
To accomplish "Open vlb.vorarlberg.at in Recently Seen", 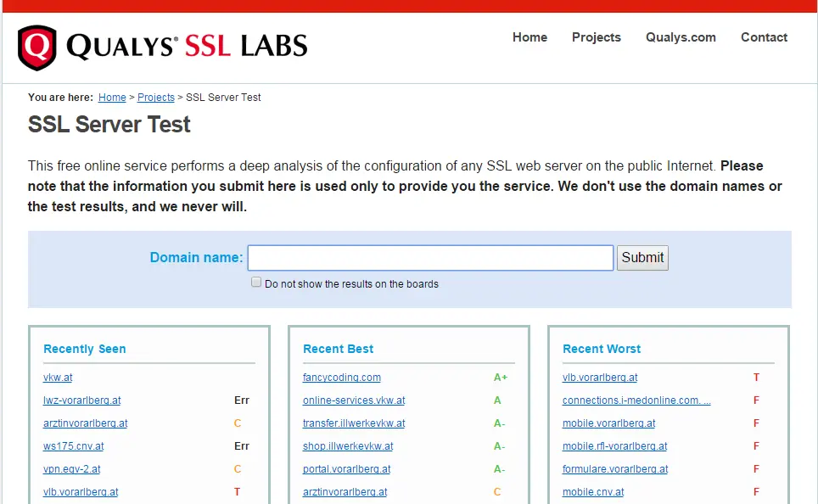I will [x=81, y=492].
